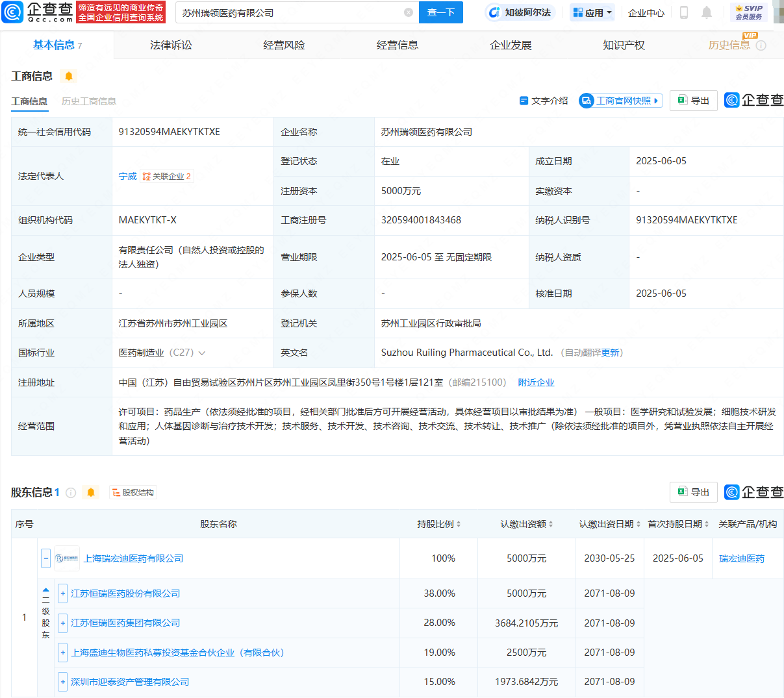Viewport: 784px width, 698px height.
Task: Open 江苏恒瑞医药集团有限公司 link
Action: point(125,623)
